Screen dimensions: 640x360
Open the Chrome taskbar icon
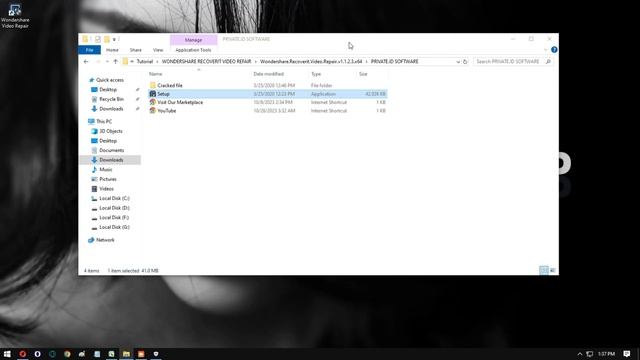point(67,354)
